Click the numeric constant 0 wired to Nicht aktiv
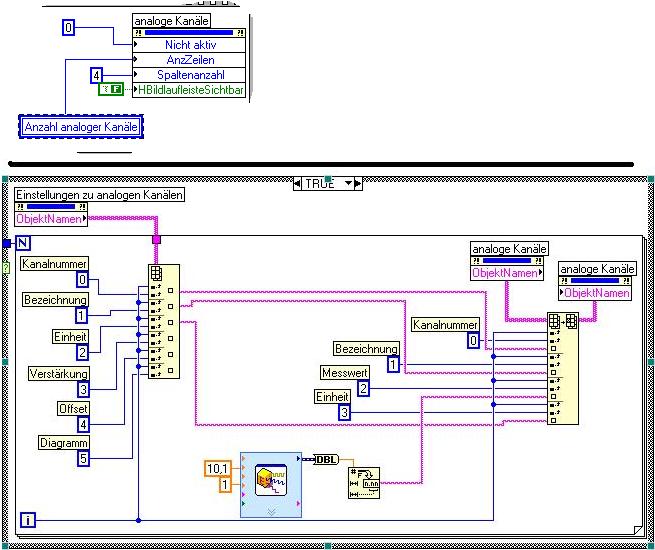655x550 pixels. pyautogui.click(x=69, y=28)
